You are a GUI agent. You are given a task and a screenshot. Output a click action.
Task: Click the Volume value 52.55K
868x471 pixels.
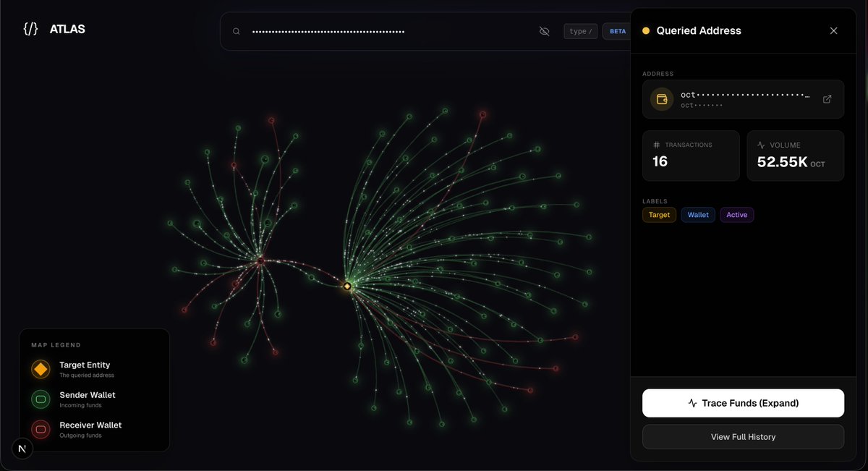tap(782, 162)
